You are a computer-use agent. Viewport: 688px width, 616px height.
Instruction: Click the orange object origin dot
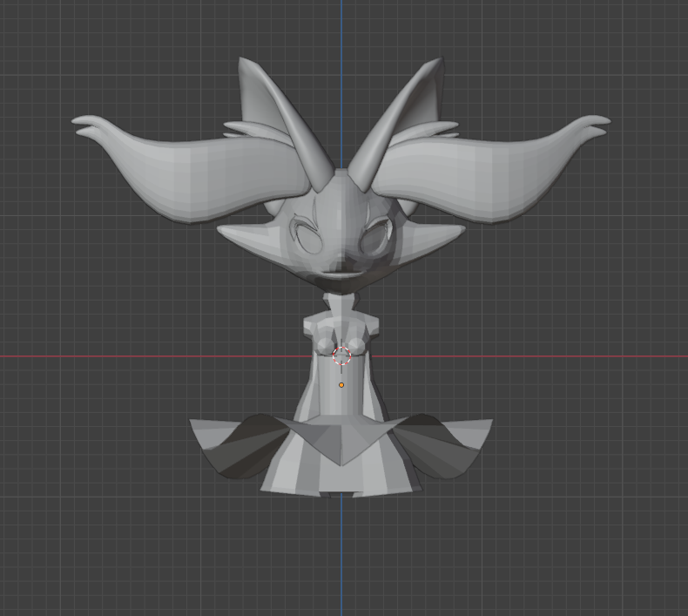tap(341, 385)
